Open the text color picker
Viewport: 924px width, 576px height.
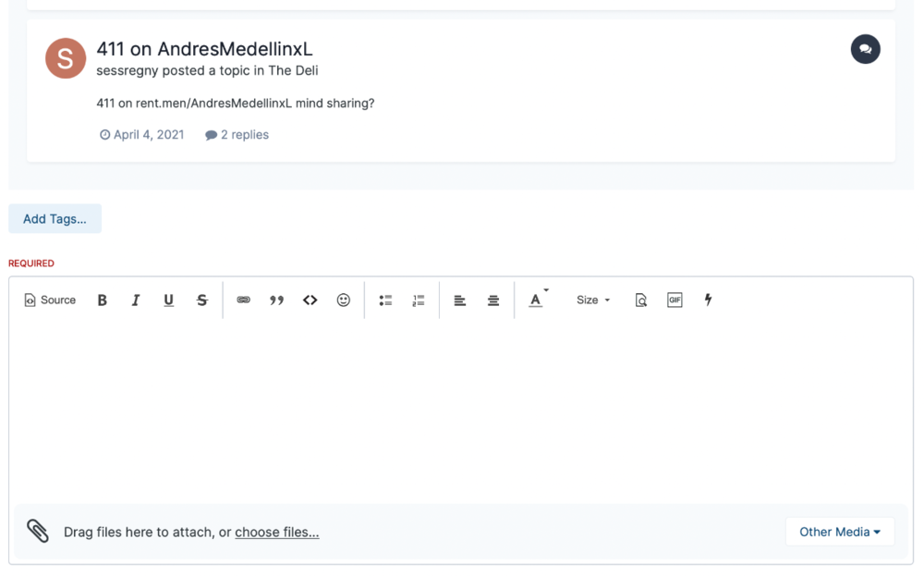click(x=538, y=300)
